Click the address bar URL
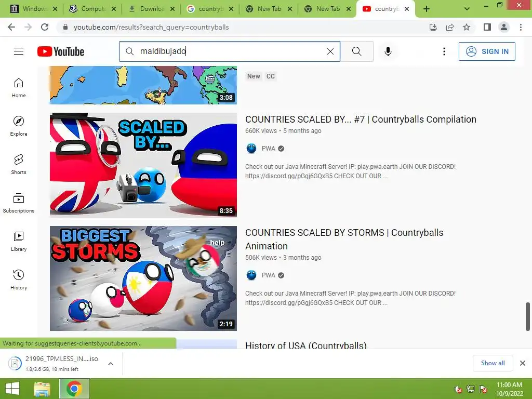The width and height of the screenshot is (532, 399). tap(151, 27)
